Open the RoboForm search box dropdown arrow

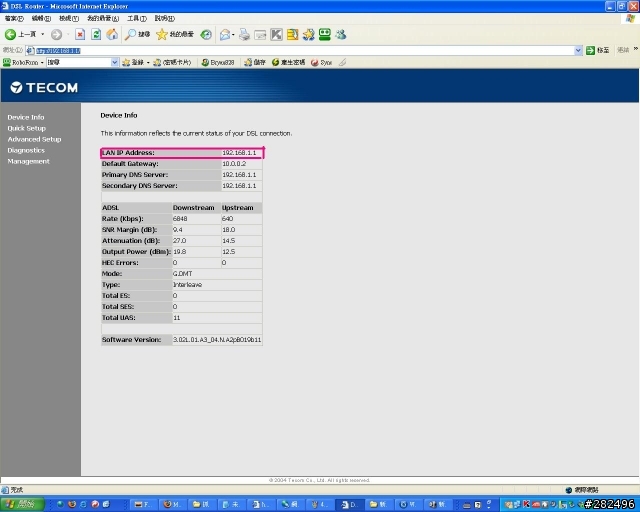[x=115, y=62]
